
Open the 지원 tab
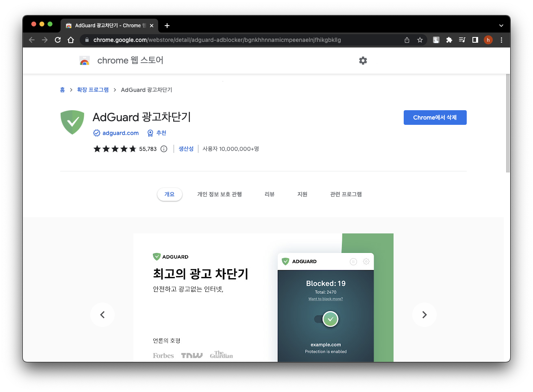pos(302,194)
